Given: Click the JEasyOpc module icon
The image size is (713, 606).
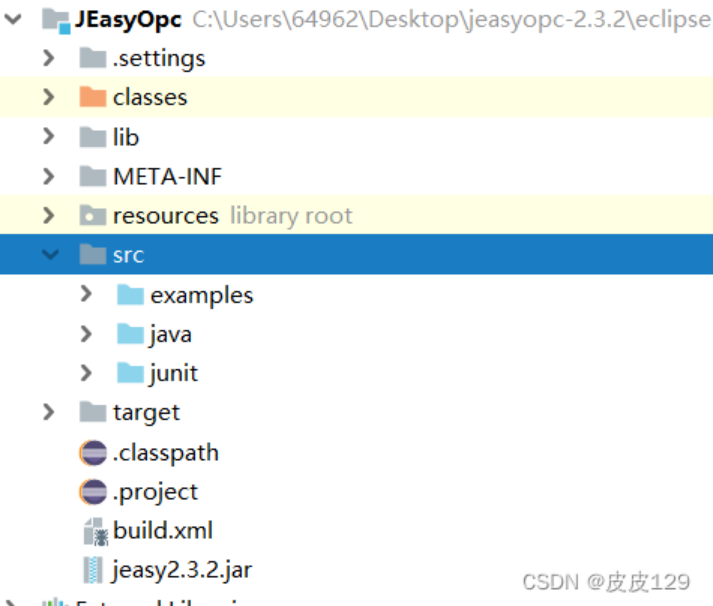Looking at the screenshot, I should click(x=56, y=21).
